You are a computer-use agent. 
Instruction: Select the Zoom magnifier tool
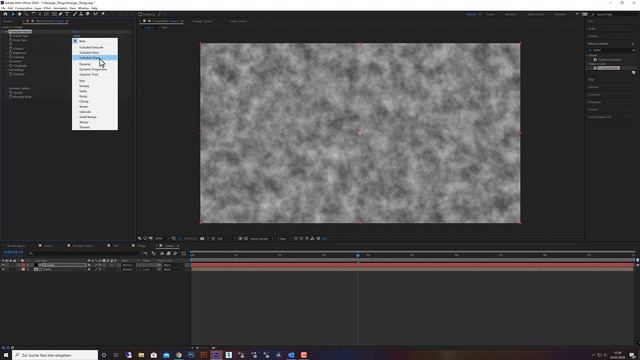click(x=26, y=14)
